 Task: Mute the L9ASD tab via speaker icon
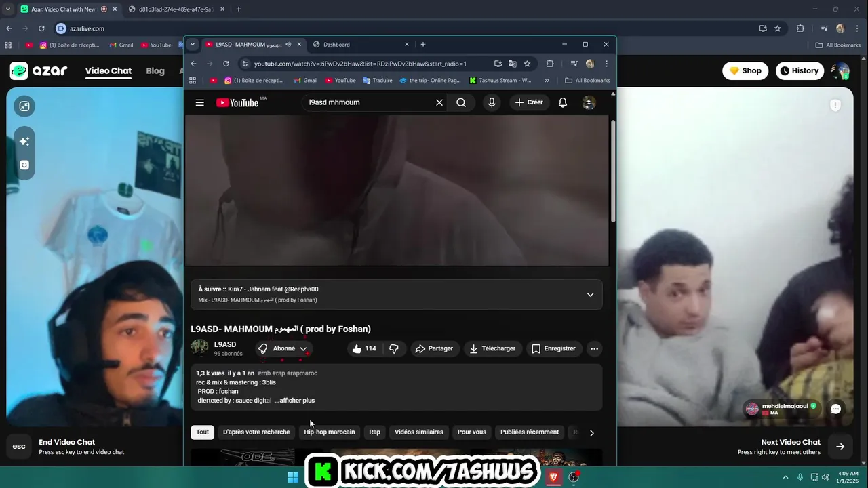pos(288,44)
